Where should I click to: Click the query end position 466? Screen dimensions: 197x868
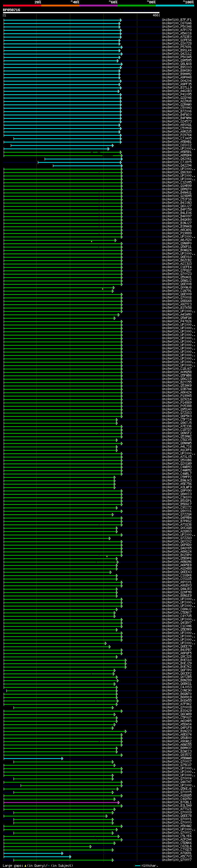pyautogui.click(x=155, y=15)
